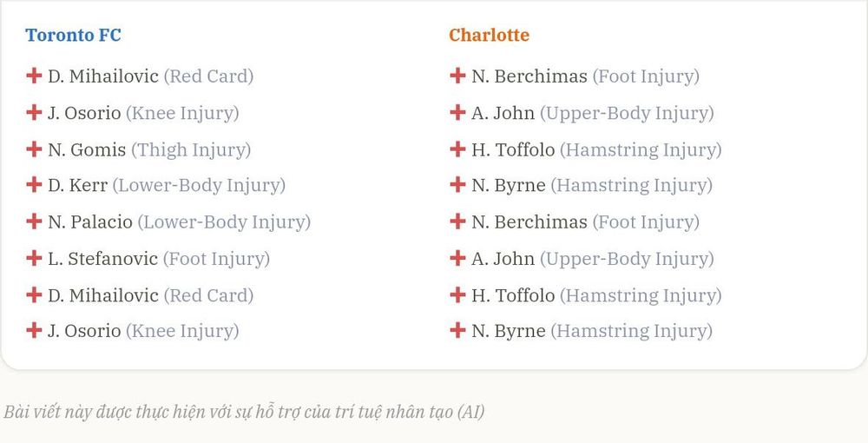Open the Toronto FC team heading
This screenshot has height=443, width=868.
pos(73,35)
